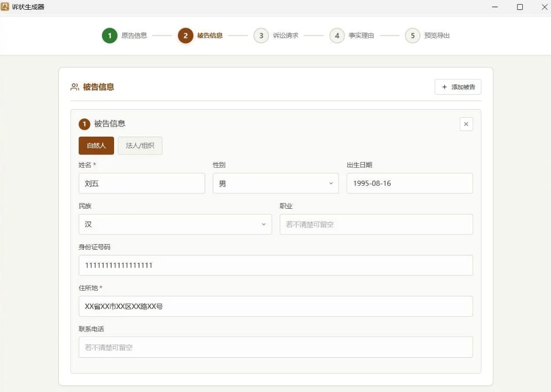This screenshot has height=392, width=551.
Task: Click the step 5 circle for 预览导出
Action: tap(412, 36)
